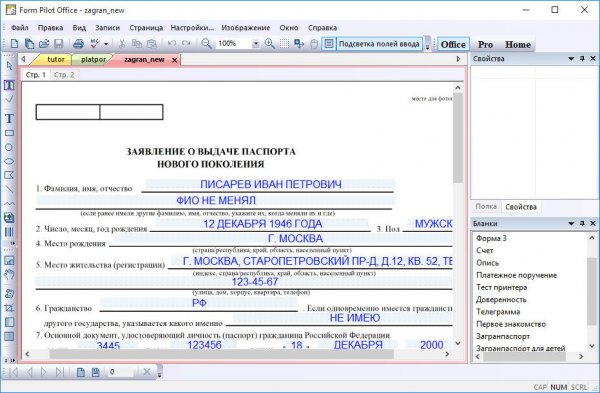The image size is (600, 393).
Task: Click the Open folder icon
Action: (44, 44)
